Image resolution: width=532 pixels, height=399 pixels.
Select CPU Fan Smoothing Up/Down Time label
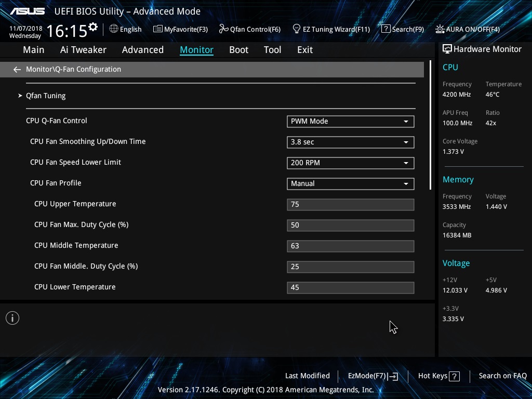click(x=88, y=141)
